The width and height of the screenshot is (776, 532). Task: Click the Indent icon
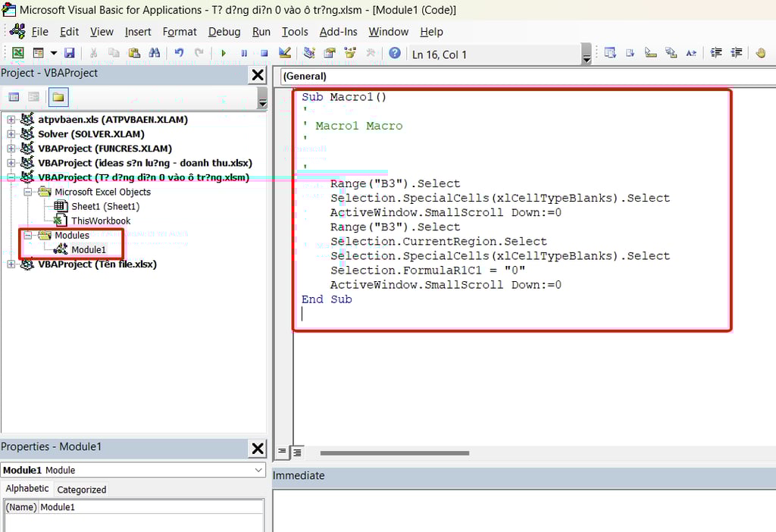(x=716, y=52)
